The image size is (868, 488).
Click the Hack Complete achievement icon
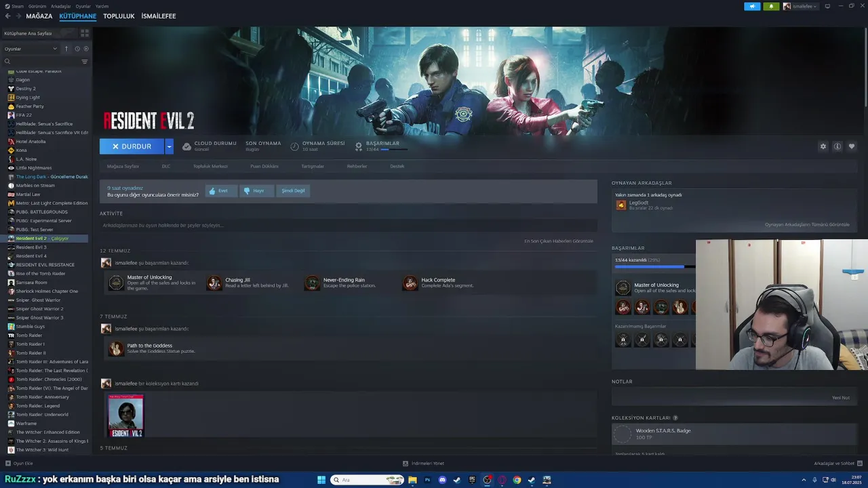[x=410, y=283]
